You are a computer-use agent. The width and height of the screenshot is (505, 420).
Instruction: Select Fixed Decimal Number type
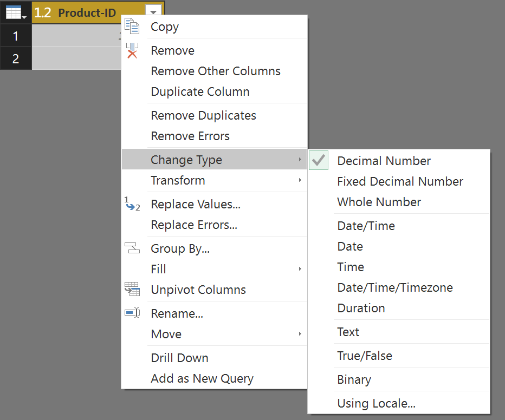tap(399, 181)
